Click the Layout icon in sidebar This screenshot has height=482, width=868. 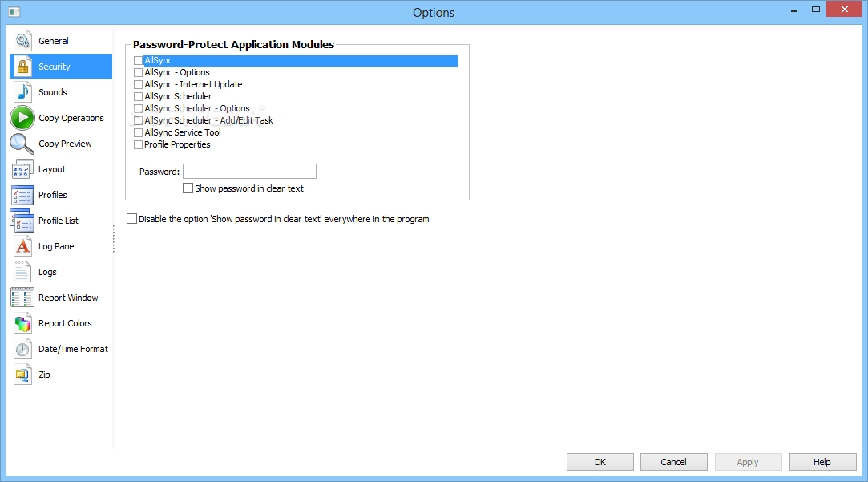pyautogui.click(x=22, y=169)
